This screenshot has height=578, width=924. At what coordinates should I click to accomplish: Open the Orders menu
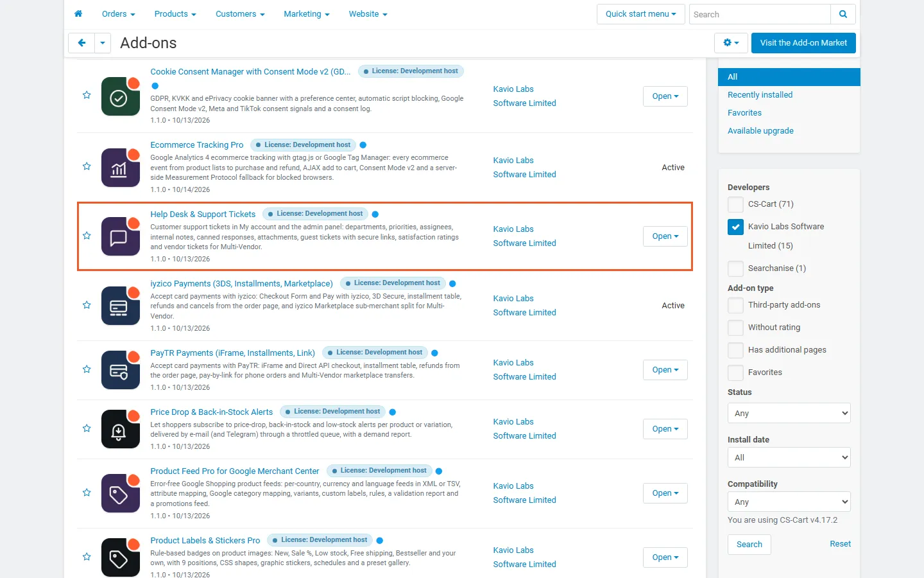click(118, 14)
